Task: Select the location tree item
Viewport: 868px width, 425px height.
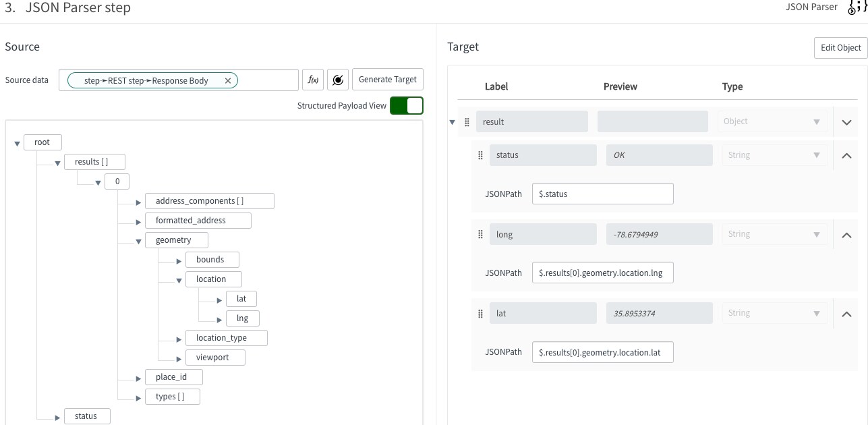Action: click(x=214, y=279)
